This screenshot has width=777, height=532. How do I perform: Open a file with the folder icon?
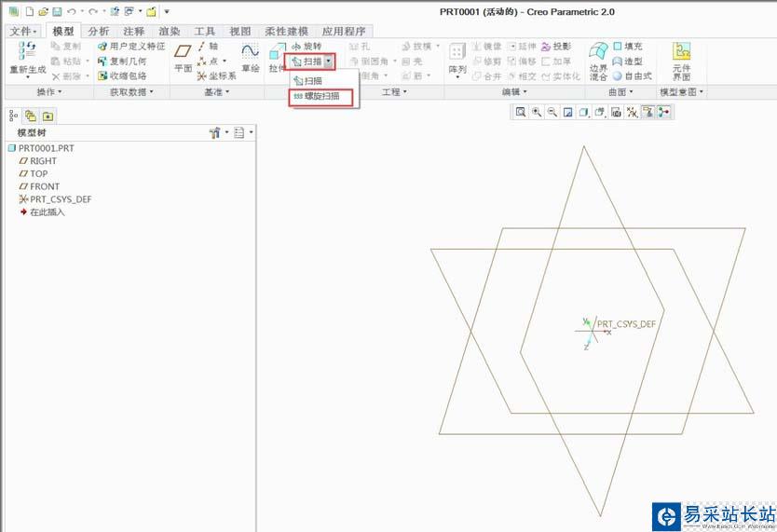point(43,11)
